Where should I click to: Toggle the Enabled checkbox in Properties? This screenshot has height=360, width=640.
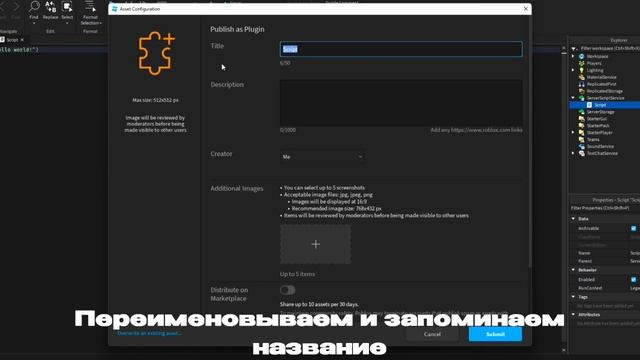633,280
